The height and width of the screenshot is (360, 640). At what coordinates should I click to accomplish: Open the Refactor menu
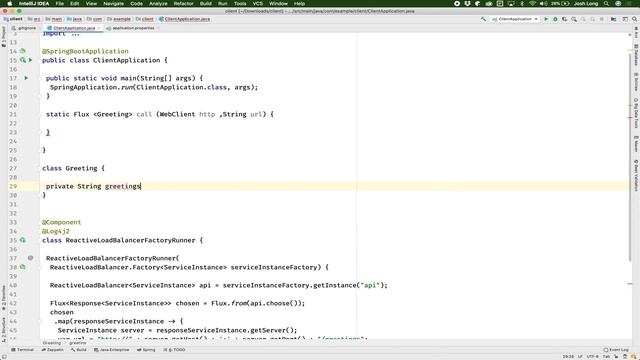(184, 3)
